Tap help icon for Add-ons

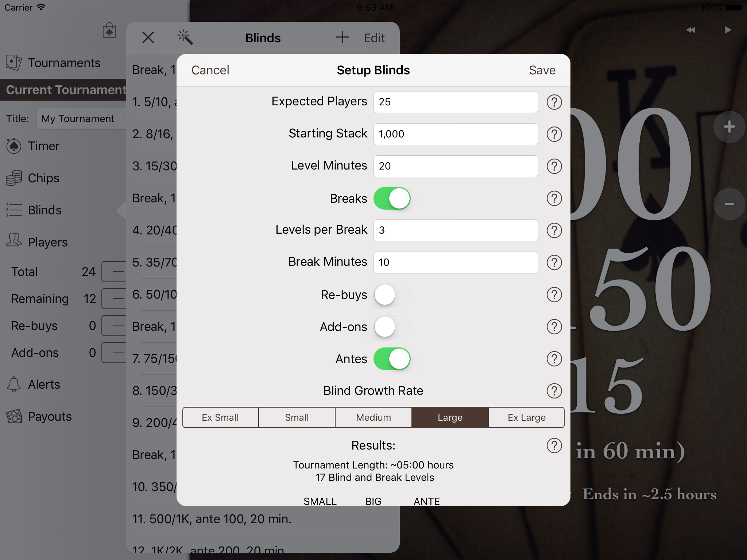tap(554, 327)
